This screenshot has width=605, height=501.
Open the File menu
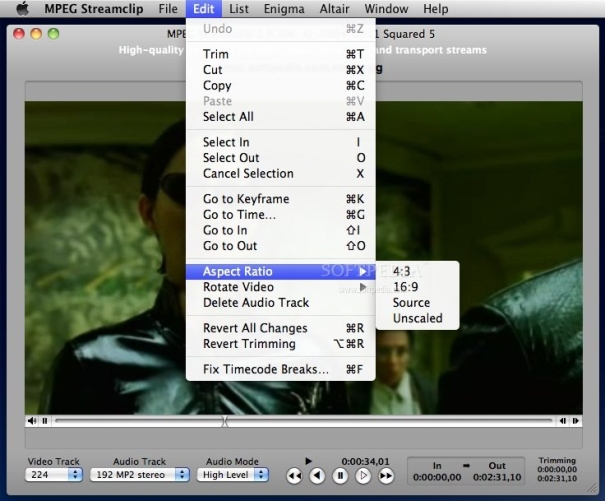point(168,8)
